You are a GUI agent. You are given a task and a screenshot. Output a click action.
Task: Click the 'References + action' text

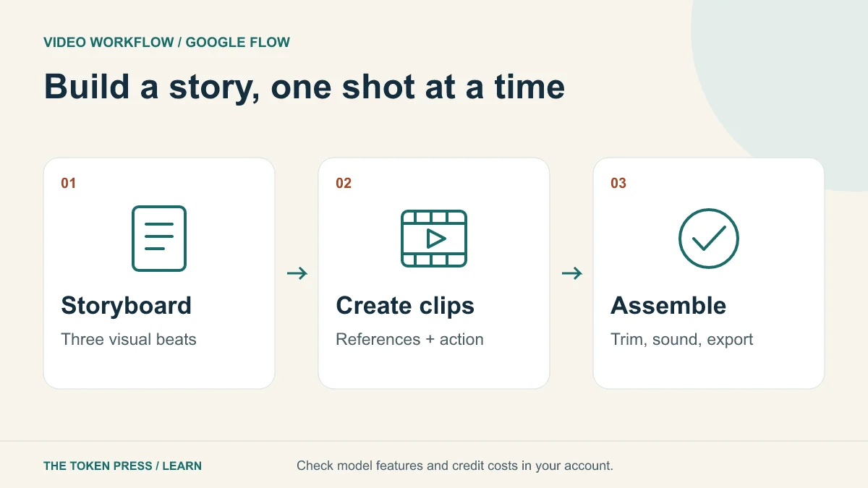(x=409, y=339)
